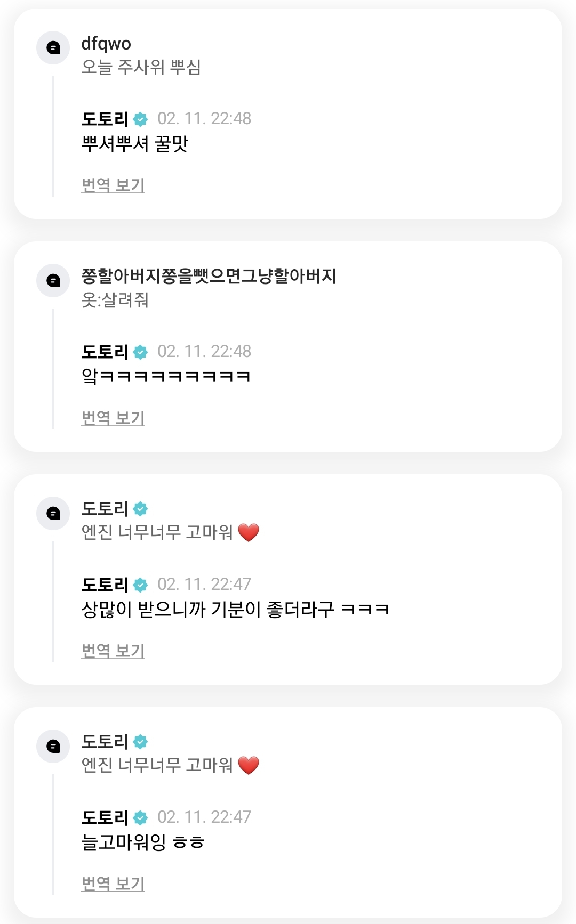
Task: Tap timestamp 02. 11. 22:47 in third card
Action: [x=204, y=585]
